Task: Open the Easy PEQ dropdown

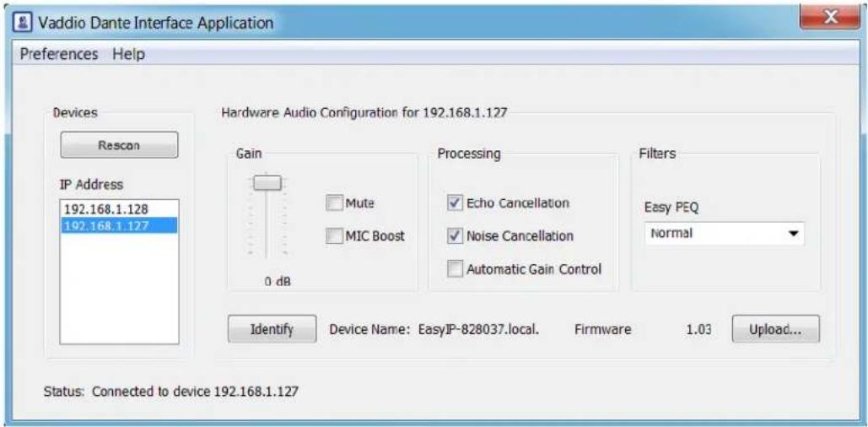Action: pos(725,234)
